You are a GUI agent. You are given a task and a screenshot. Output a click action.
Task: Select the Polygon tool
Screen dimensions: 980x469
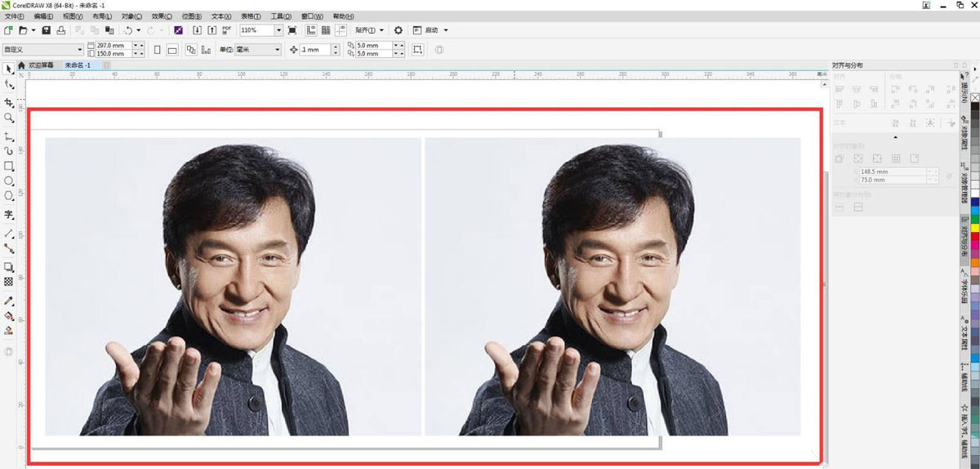(9, 196)
